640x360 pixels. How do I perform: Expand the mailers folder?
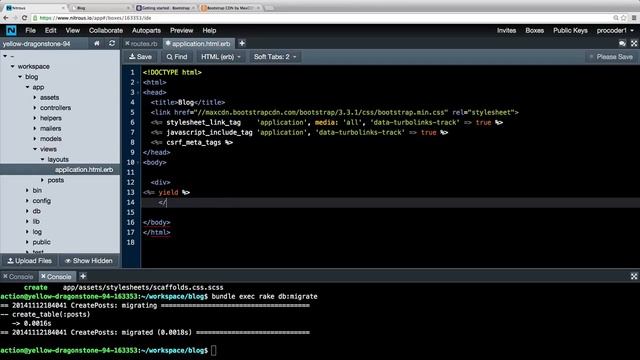click(35, 128)
